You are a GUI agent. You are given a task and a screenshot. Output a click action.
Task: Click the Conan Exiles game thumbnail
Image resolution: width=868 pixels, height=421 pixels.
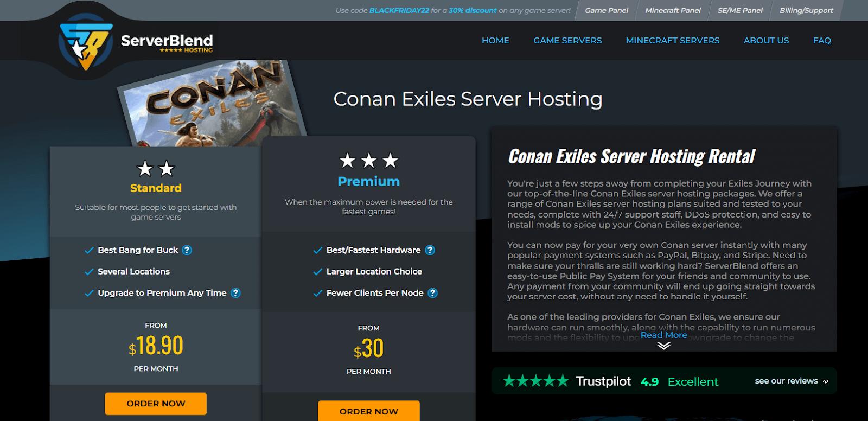213,104
